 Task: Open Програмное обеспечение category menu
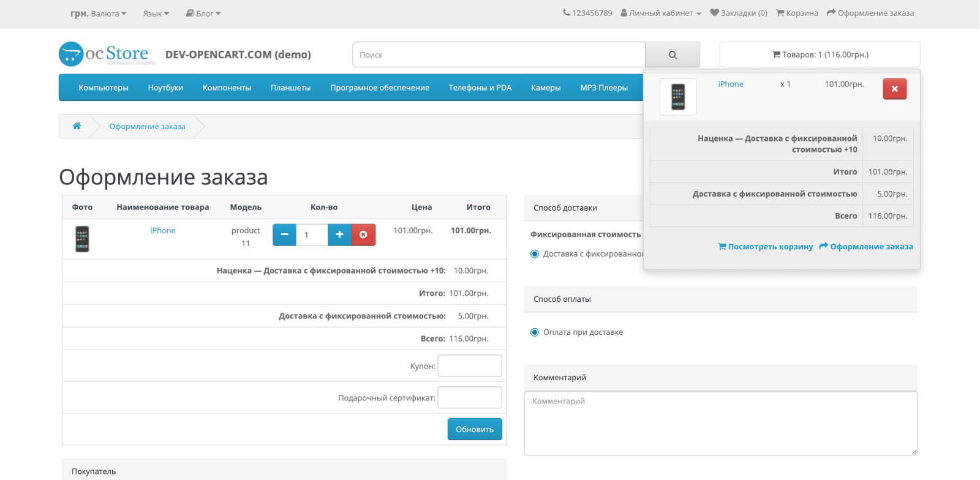coord(380,88)
